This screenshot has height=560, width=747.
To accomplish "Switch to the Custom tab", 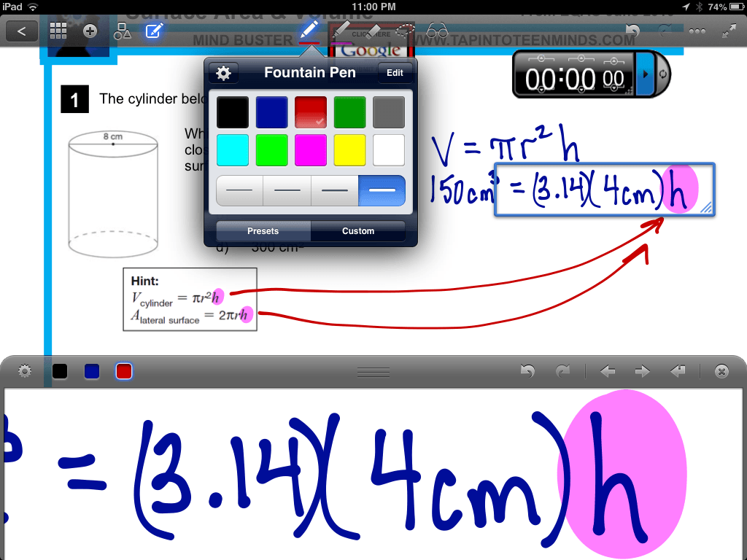I will click(x=357, y=231).
